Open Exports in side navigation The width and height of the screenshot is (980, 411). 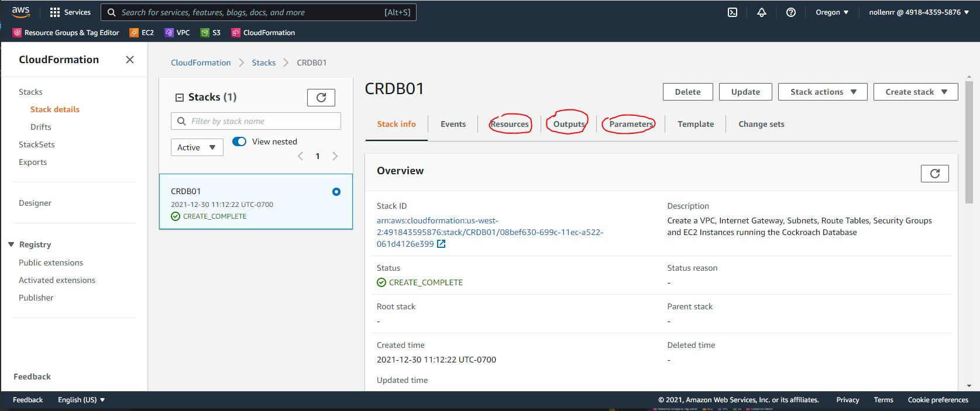(33, 162)
